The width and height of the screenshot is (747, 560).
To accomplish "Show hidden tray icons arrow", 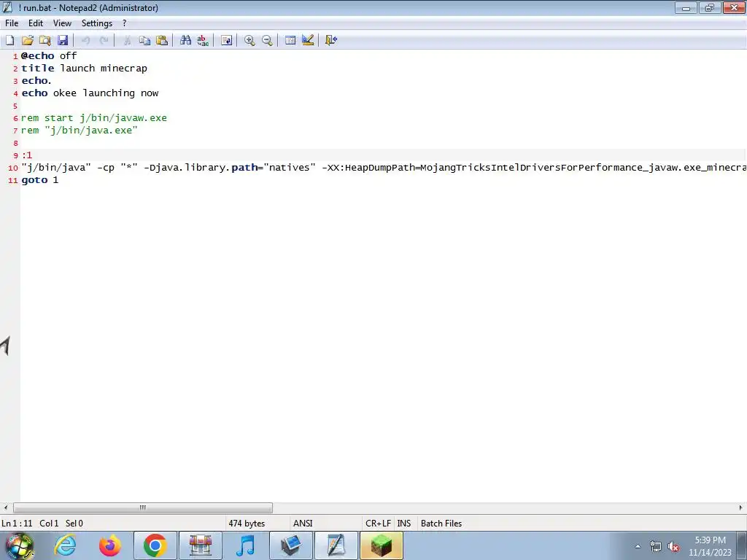I will 638,547.
